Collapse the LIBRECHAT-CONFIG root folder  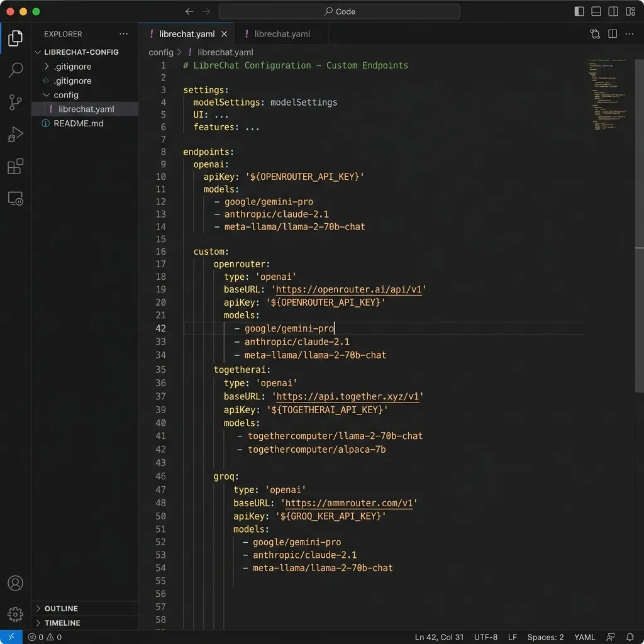coord(38,52)
